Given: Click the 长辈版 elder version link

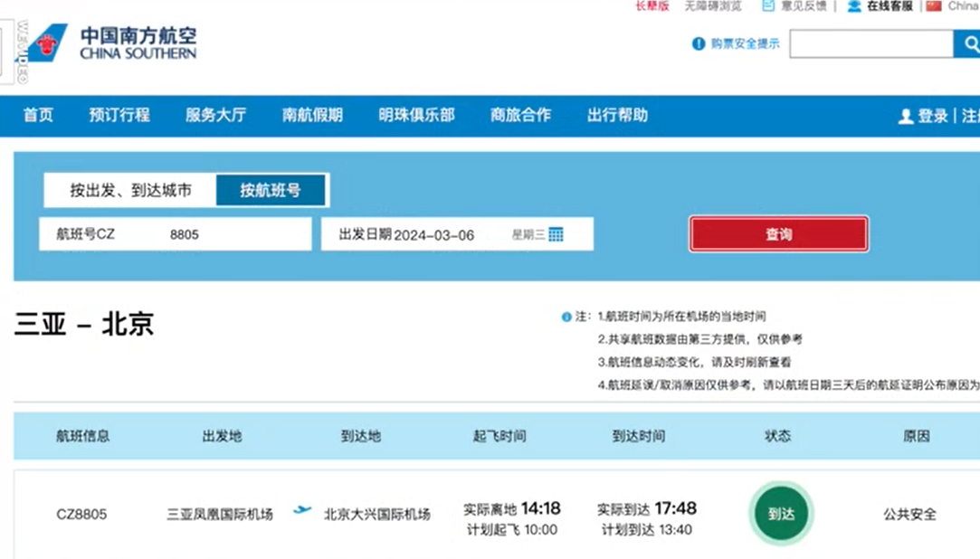Looking at the screenshot, I should [653, 6].
